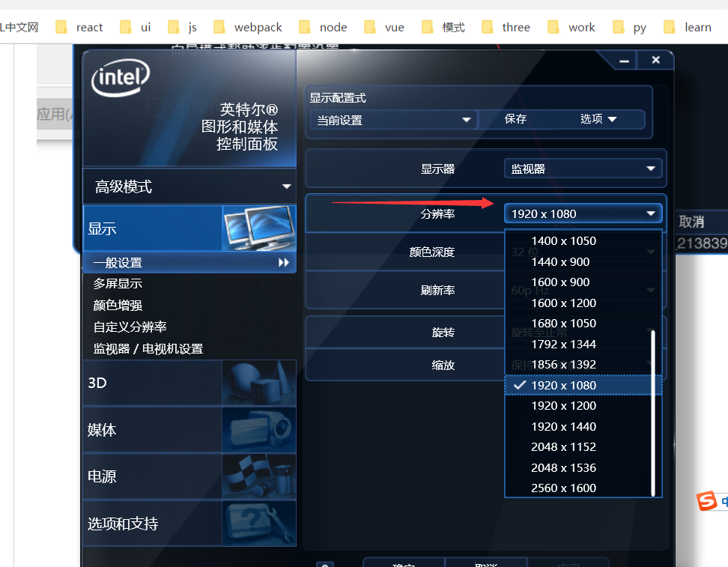Image resolution: width=728 pixels, height=567 pixels.
Task: Choose 1680 x 1050 resolution
Action: [x=578, y=324]
